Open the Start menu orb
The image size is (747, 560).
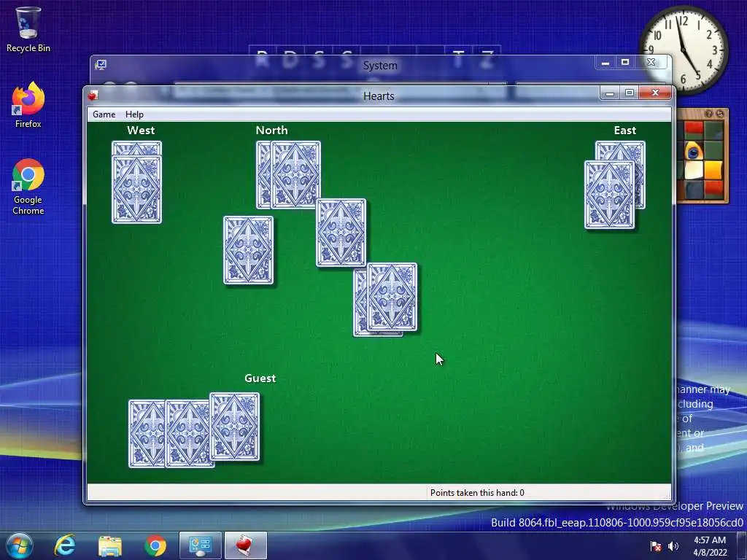point(20,545)
